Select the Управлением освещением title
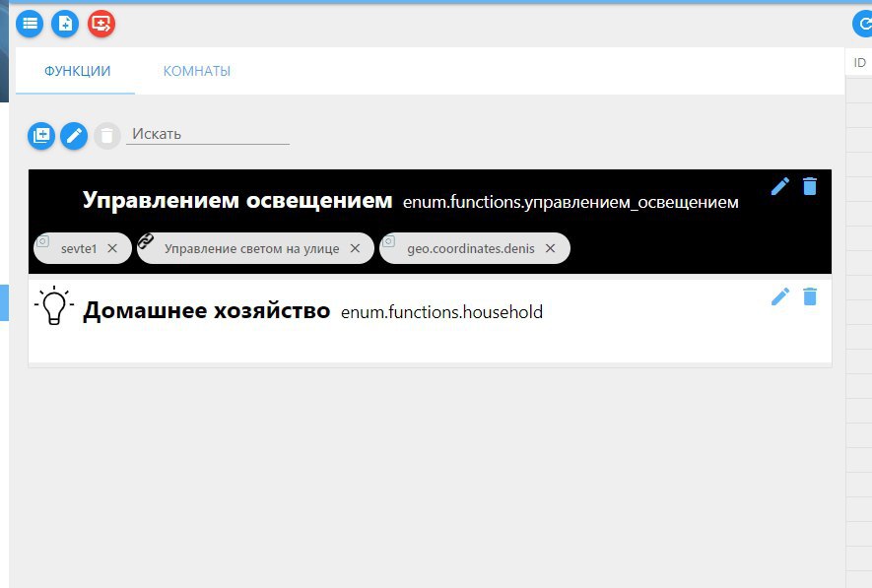872x588 pixels. 237,200
